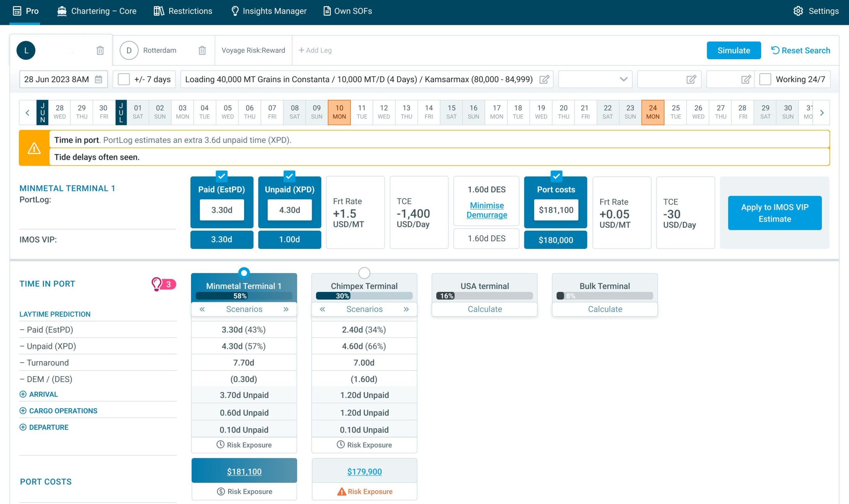Screen dimensions: 849x504
Task: Open the date picker calendar icon
Action: [98, 79]
